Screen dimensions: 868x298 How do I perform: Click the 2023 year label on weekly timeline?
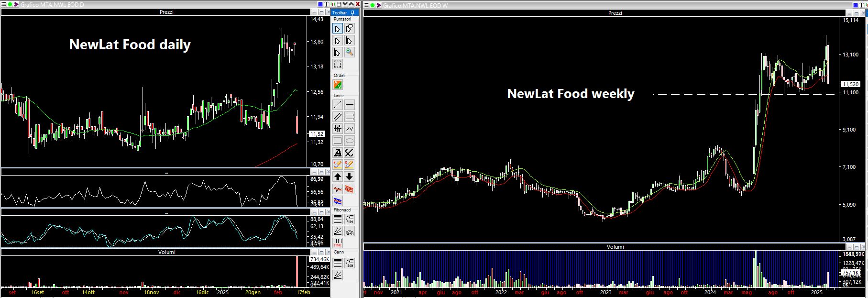(x=605, y=292)
